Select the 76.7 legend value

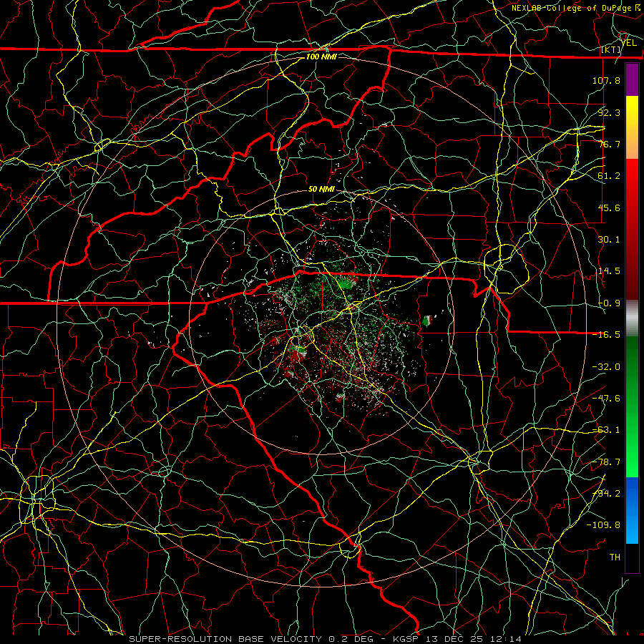[x=609, y=144]
